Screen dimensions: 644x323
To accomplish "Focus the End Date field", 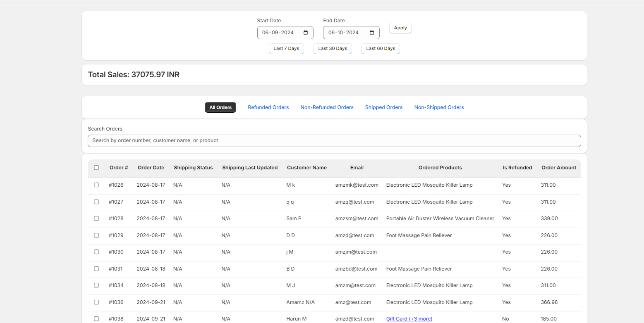I will tap(351, 33).
